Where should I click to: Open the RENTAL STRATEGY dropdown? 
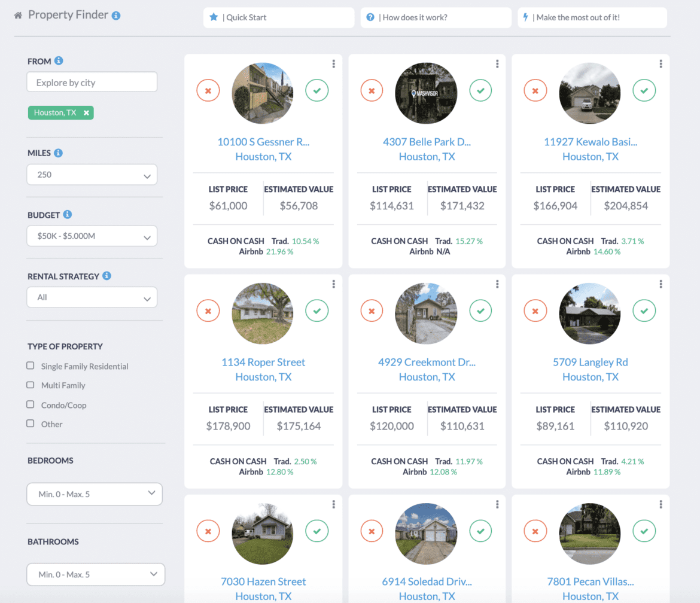(x=92, y=297)
